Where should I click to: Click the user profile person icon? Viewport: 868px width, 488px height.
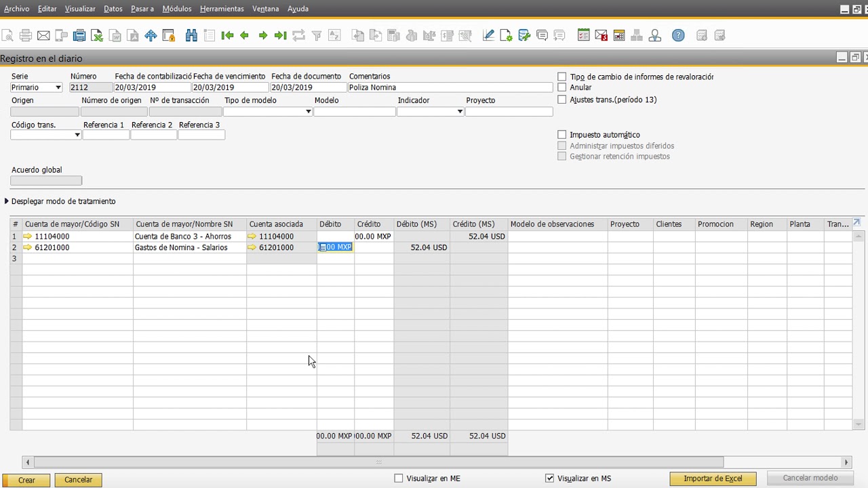tap(654, 35)
